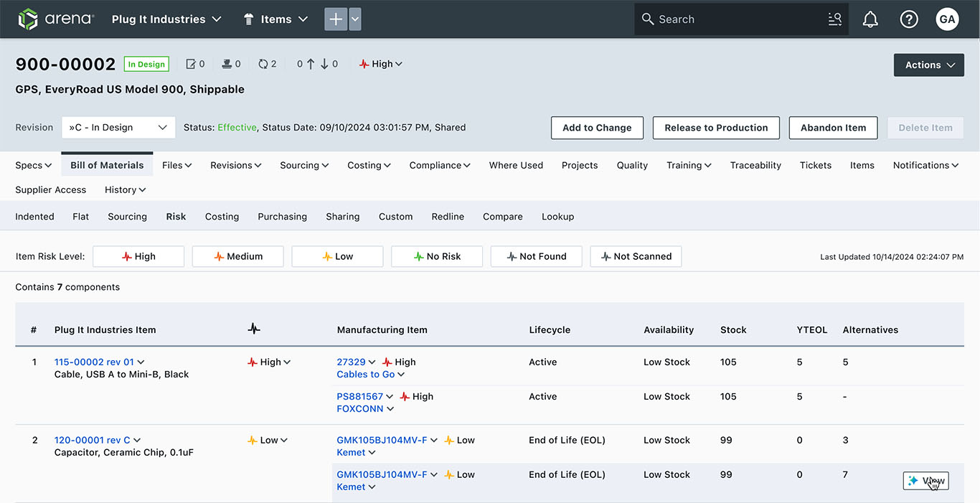Open item link 115-00002 rev 01
This screenshot has width=980, height=503.
click(94, 362)
